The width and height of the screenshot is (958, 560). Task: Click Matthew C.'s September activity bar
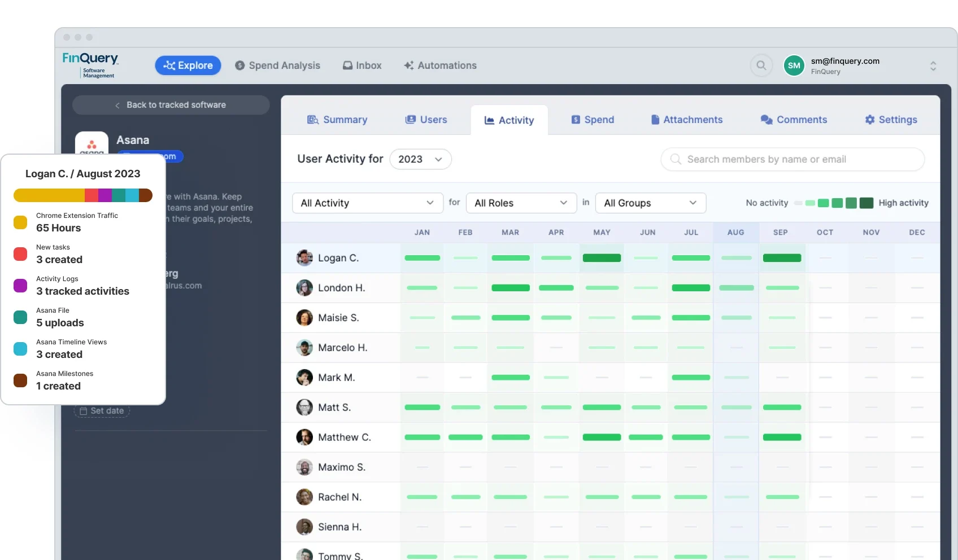pos(782,438)
